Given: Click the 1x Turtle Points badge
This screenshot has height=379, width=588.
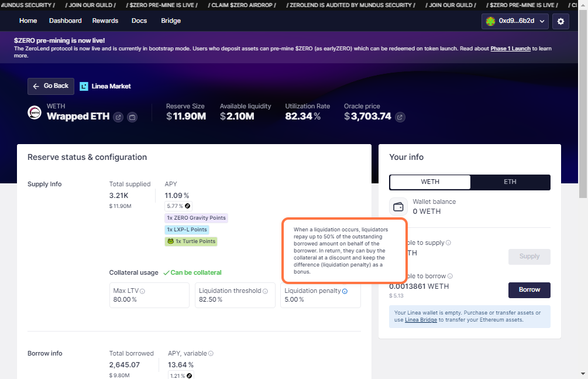Looking at the screenshot, I should click(x=191, y=241).
